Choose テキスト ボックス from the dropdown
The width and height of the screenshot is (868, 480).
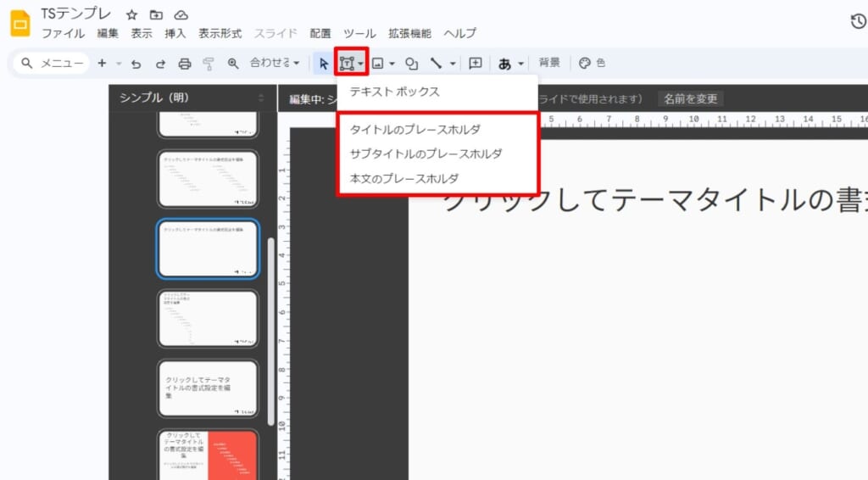point(395,92)
